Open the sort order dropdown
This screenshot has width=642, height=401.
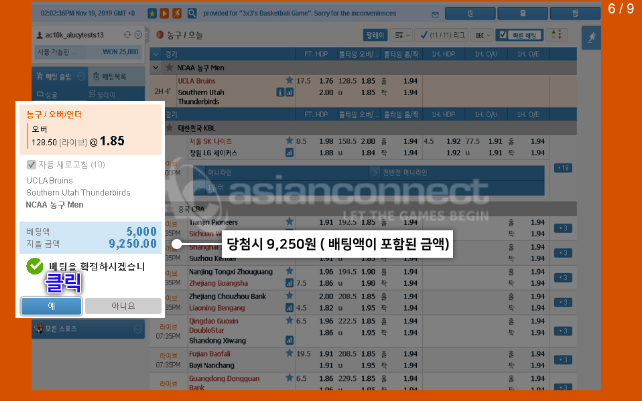pyautogui.click(x=400, y=35)
